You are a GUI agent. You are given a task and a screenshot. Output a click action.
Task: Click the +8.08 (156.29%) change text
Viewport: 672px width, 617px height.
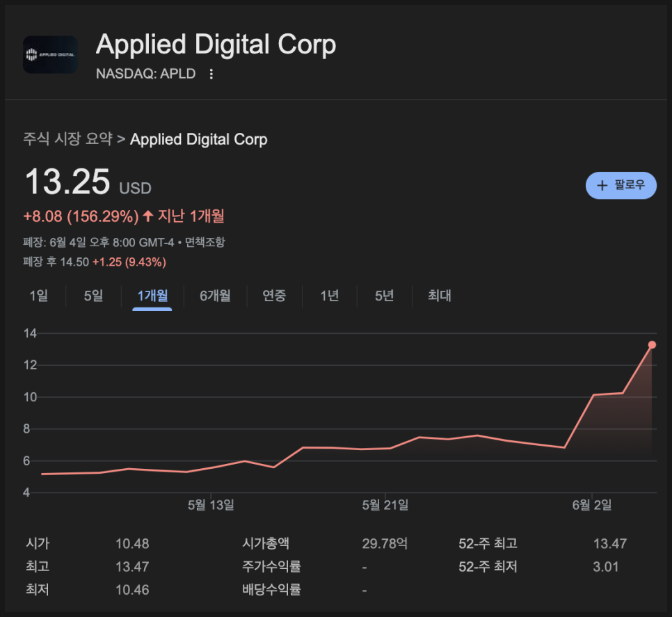pyautogui.click(x=81, y=216)
